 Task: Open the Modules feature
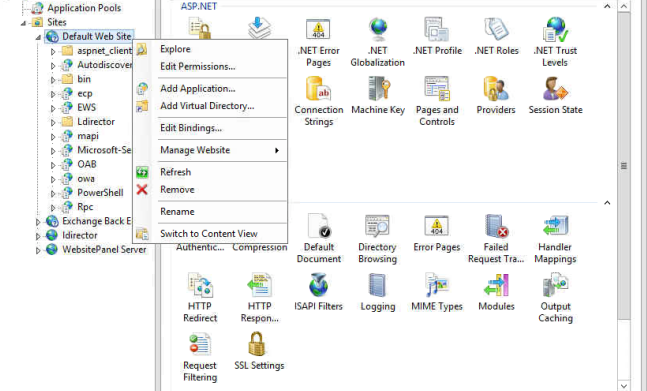tap(496, 292)
